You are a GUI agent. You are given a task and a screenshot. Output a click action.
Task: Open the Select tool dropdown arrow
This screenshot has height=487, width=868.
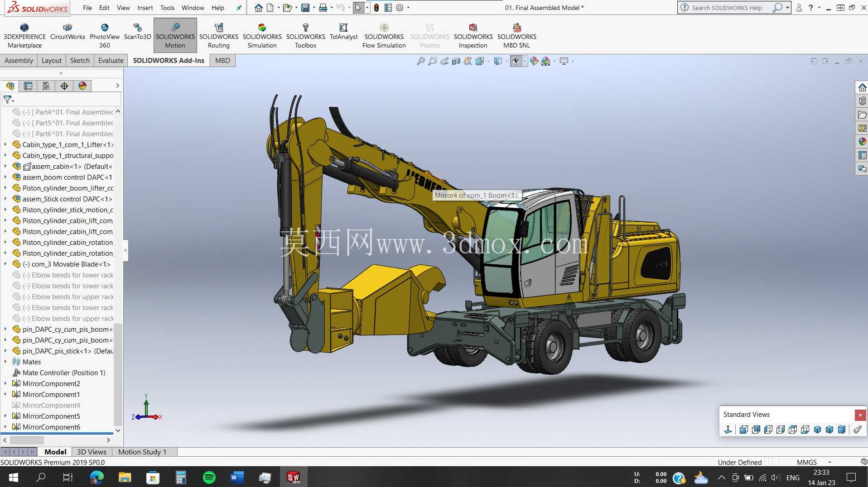[x=367, y=8]
